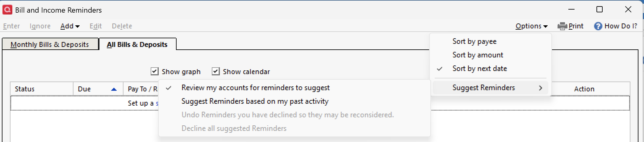644x142 pixels.
Task: Expand the Suggest Reminders submenu arrow
Action: pos(540,88)
